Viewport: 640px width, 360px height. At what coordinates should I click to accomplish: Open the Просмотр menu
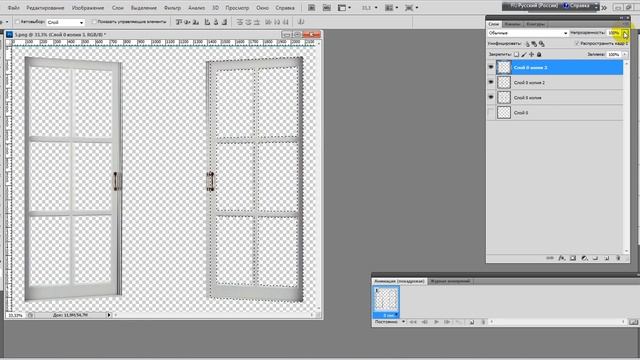(237, 8)
